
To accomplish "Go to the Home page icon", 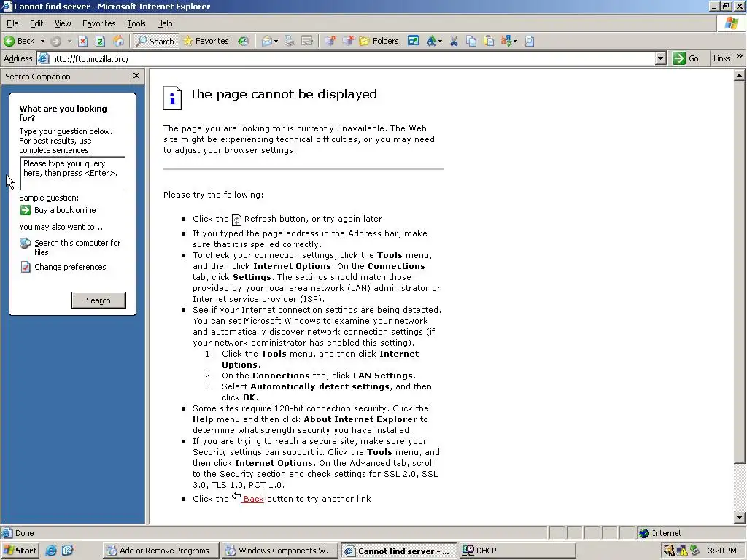I will tap(118, 42).
